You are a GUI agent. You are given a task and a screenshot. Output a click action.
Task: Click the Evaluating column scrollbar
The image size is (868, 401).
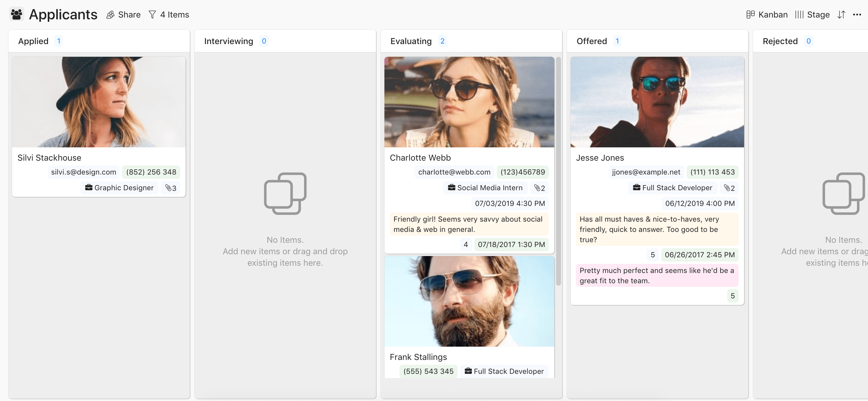tap(558, 172)
